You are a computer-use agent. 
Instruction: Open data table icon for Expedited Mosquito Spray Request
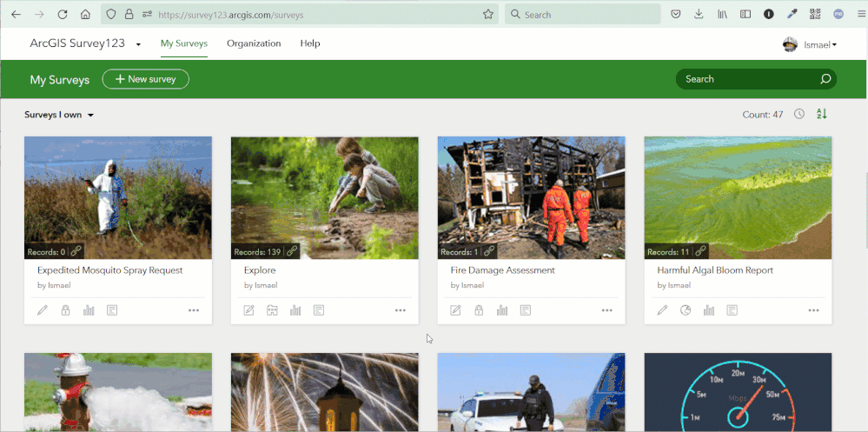coord(112,310)
